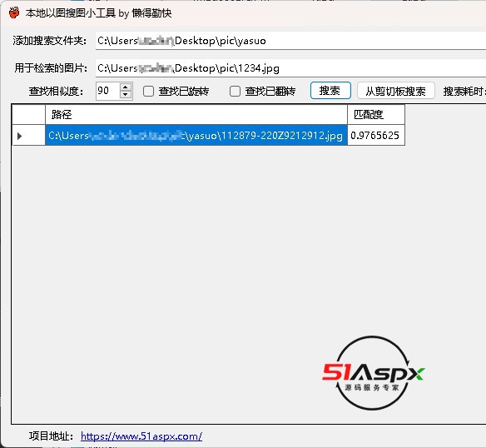
Task: Click the 搜索 button
Action: [x=330, y=91]
